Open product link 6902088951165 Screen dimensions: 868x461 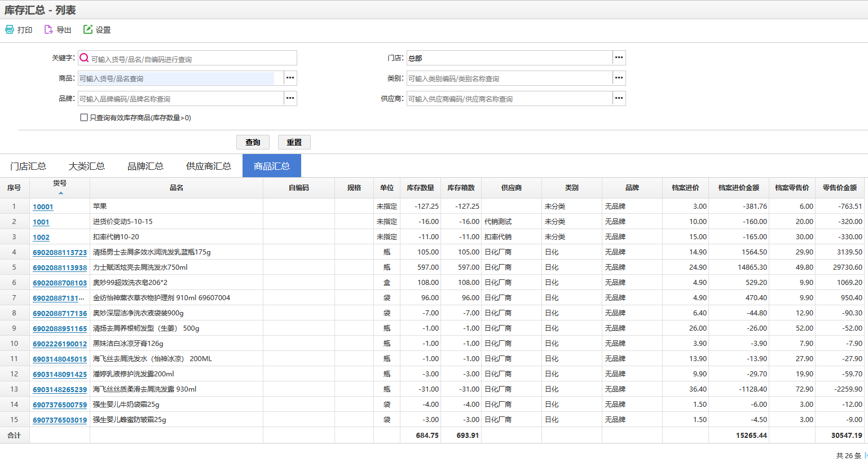(x=60, y=329)
